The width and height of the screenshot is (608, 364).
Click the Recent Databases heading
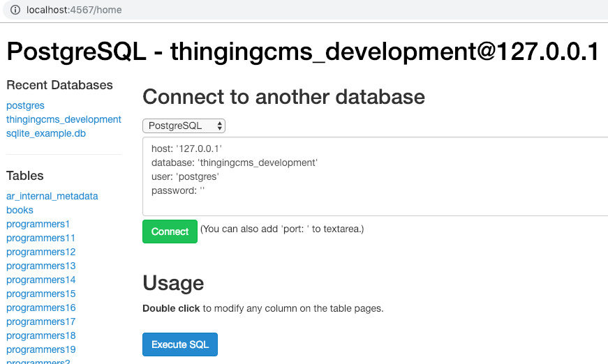(x=59, y=85)
